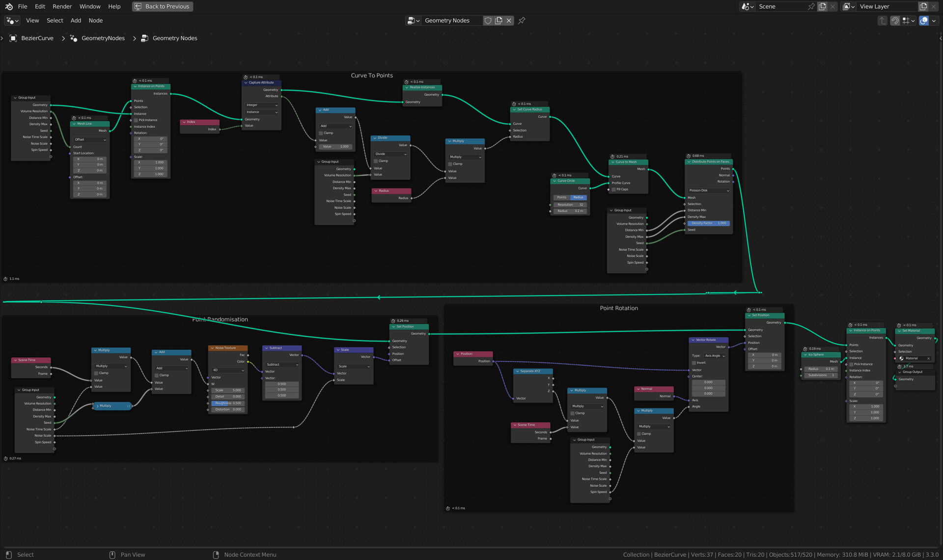Enable Clamp checkbox in Divide node

click(x=376, y=161)
